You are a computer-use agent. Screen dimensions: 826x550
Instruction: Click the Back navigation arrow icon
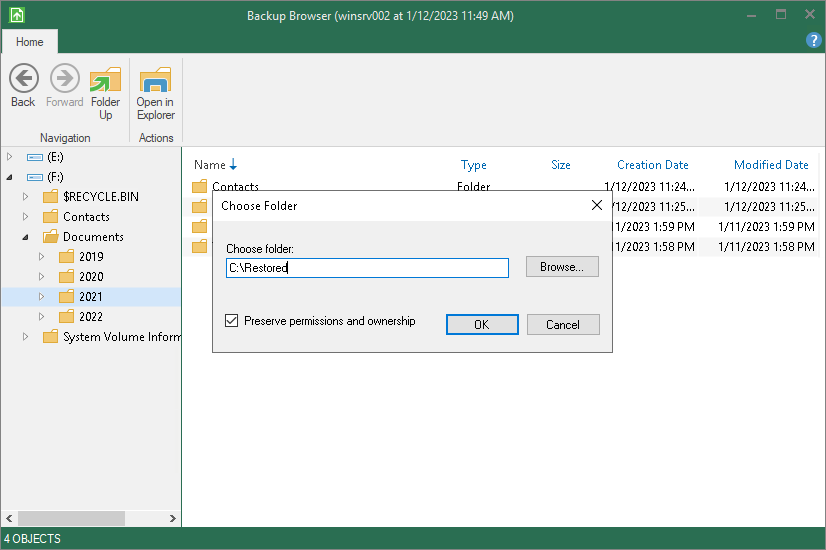[23, 80]
